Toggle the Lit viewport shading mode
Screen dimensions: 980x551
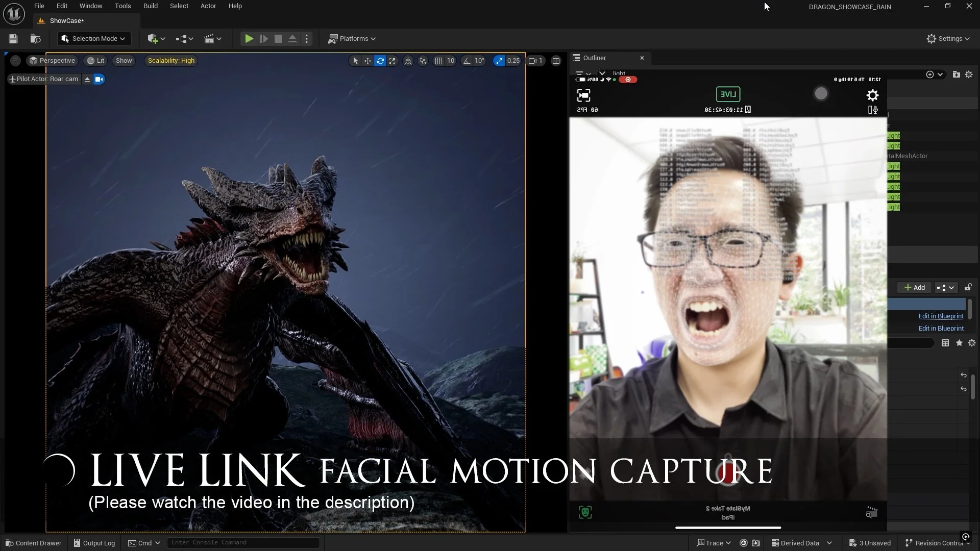[x=95, y=61]
